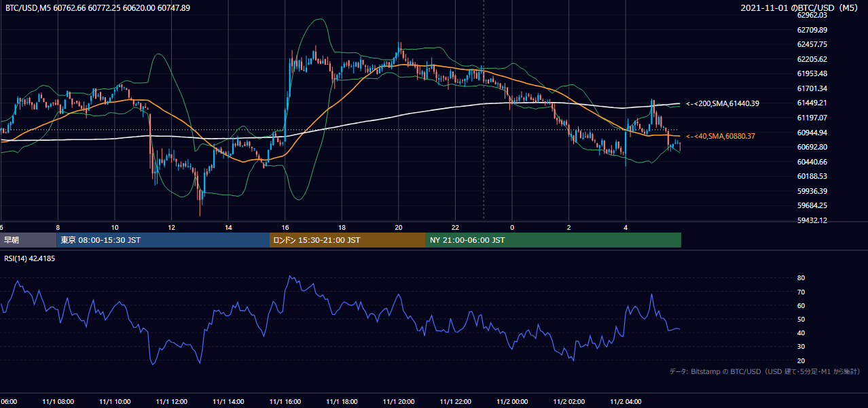Click RSI axis level 70
Viewport: 868px width, 408px height.
(x=801, y=292)
